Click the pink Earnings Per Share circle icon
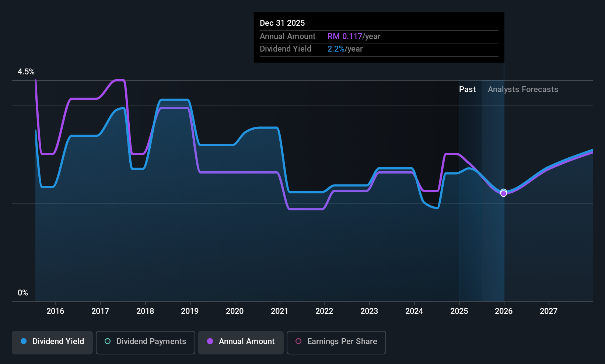This screenshot has width=605, height=364. [298, 341]
